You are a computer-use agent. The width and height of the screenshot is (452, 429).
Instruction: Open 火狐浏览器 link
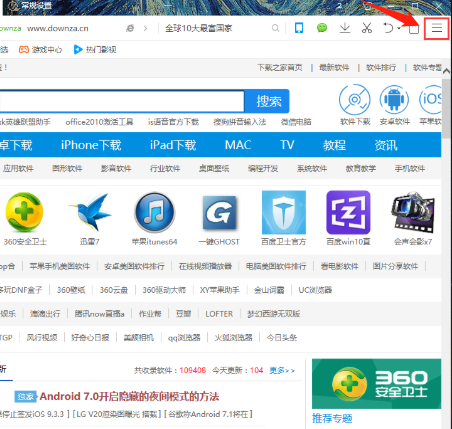[x=233, y=338]
